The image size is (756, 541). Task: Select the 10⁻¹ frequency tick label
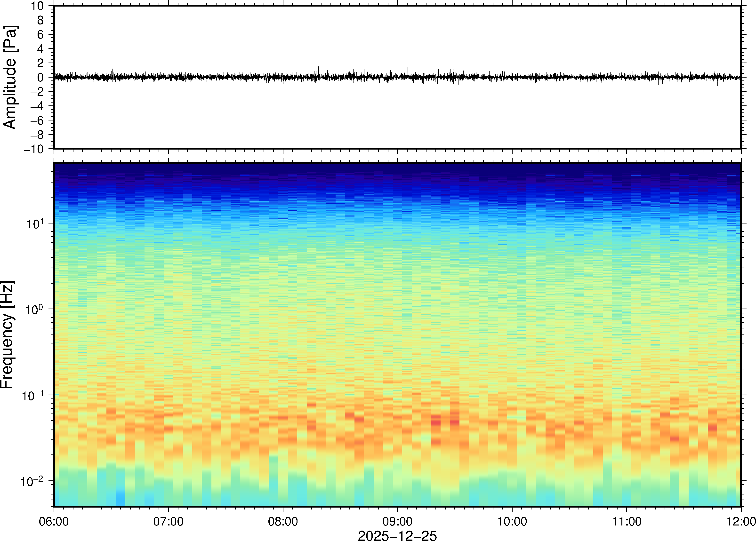click(33, 396)
